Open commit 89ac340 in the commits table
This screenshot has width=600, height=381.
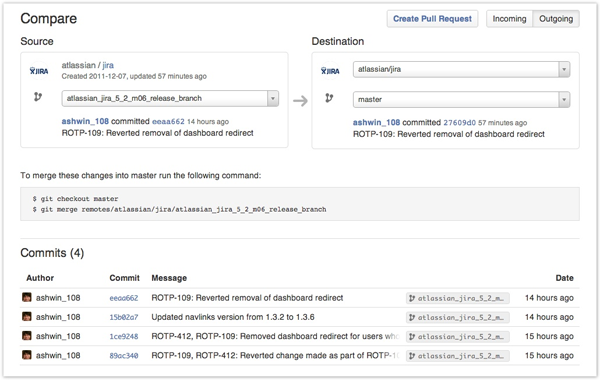[124, 356]
